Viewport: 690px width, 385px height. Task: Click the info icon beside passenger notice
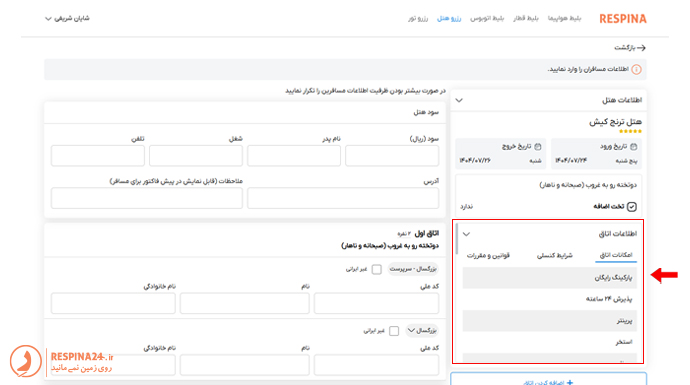(x=636, y=70)
